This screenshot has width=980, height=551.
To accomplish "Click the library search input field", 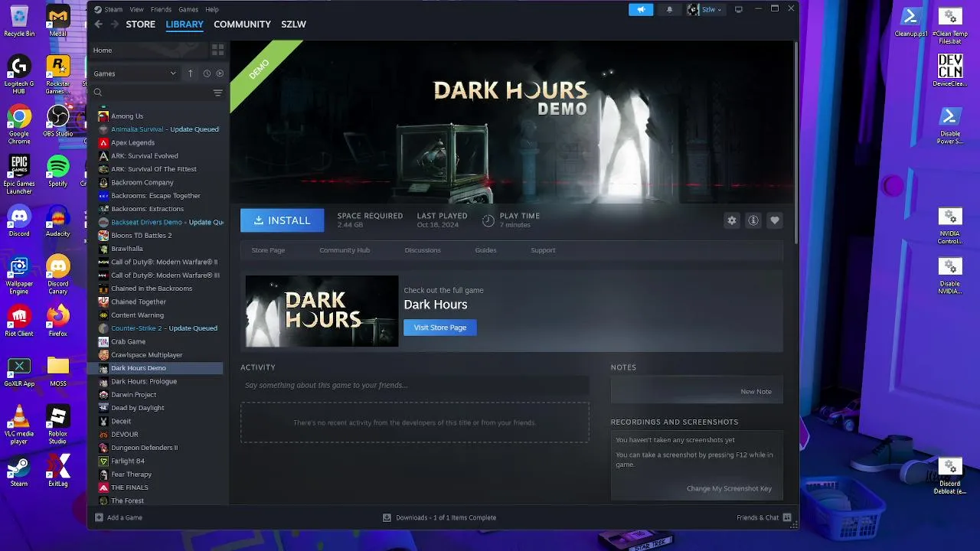I will pyautogui.click(x=157, y=93).
